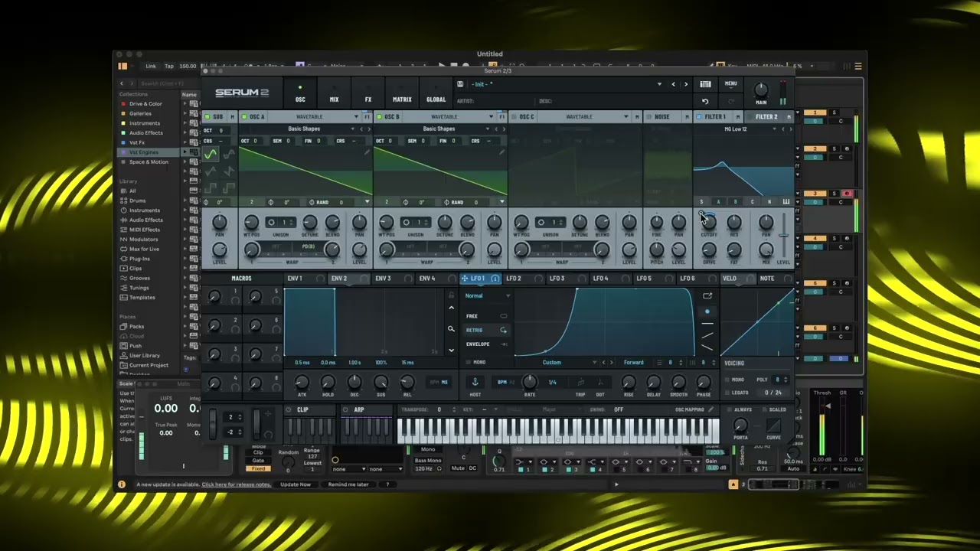Click the Ableton tempo 150.00 field
980x551 pixels.
pyautogui.click(x=188, y=67)
